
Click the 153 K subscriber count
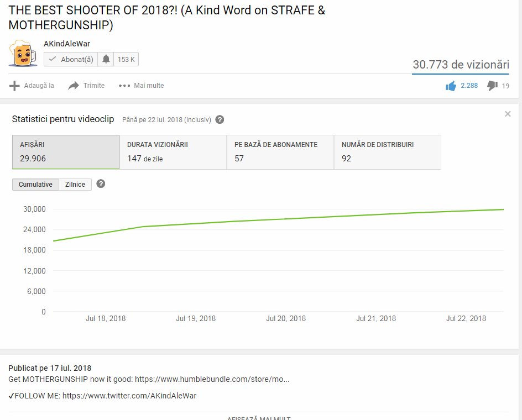[x=126, y=59]
